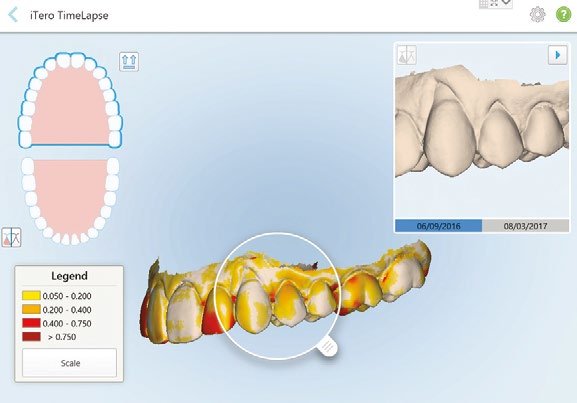Click the colored 3D teeth model in magnifier
577x403 pixels.
[x=276, y=296]
